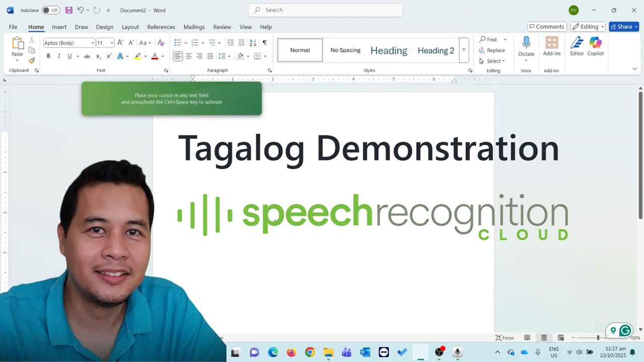Open the Comments pane button
Screen dimensions: 644x362
[x=547, y=27]
